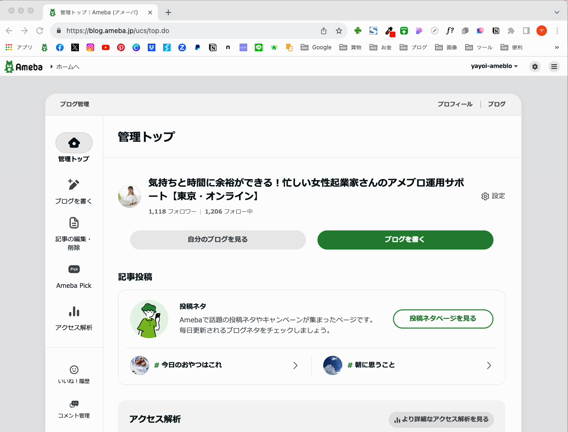Expand the yayoi-ameblo account dropdown
Screen dimensions: 568x432
tap(494, 66)
